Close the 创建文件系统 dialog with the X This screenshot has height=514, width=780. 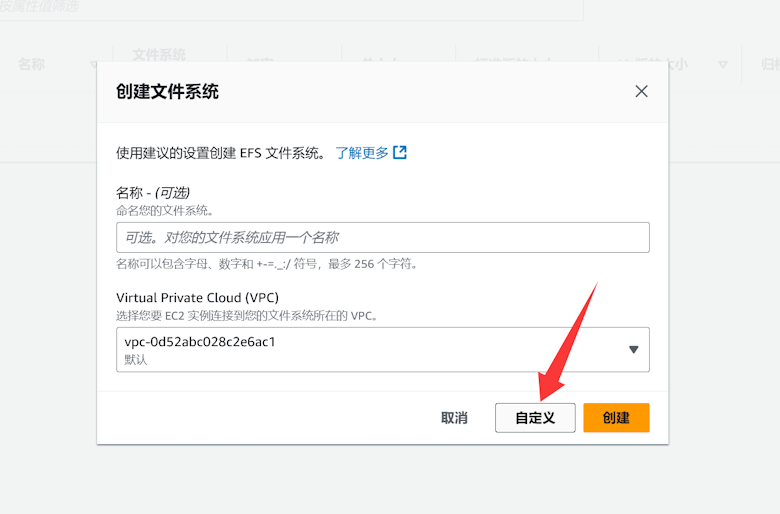click(x=641, y=91)
